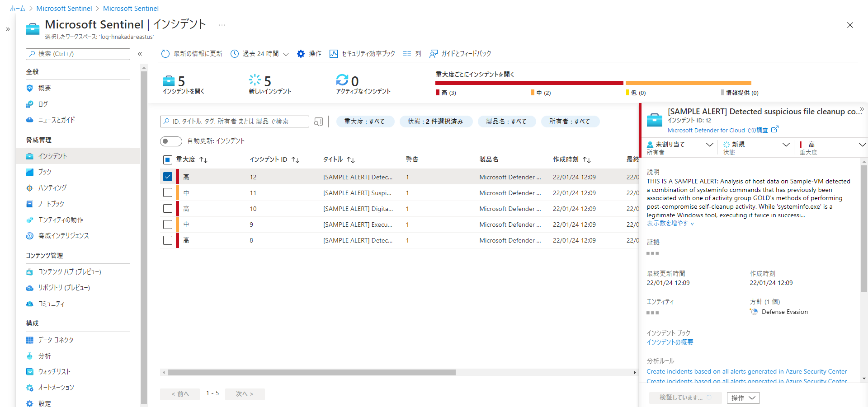Click the コミュニティ people icon
This screenshot has height=407, width=868.
[x=30, y=304]
